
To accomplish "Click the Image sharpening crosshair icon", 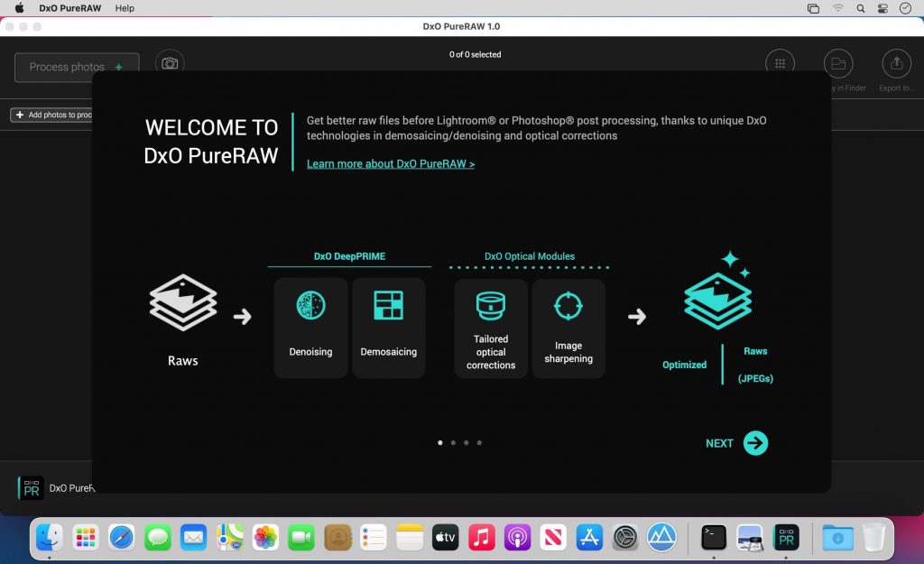I will [568, 307].
